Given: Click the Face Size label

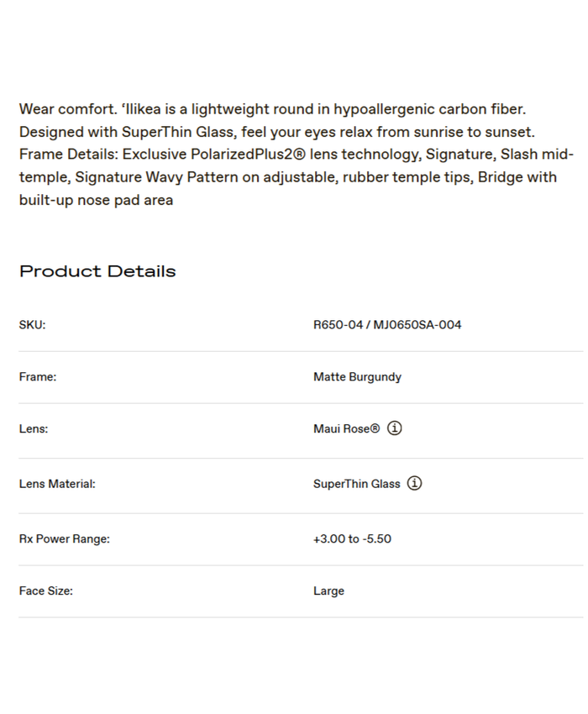Looking at the screenshot, I should (x=45, y=591).
